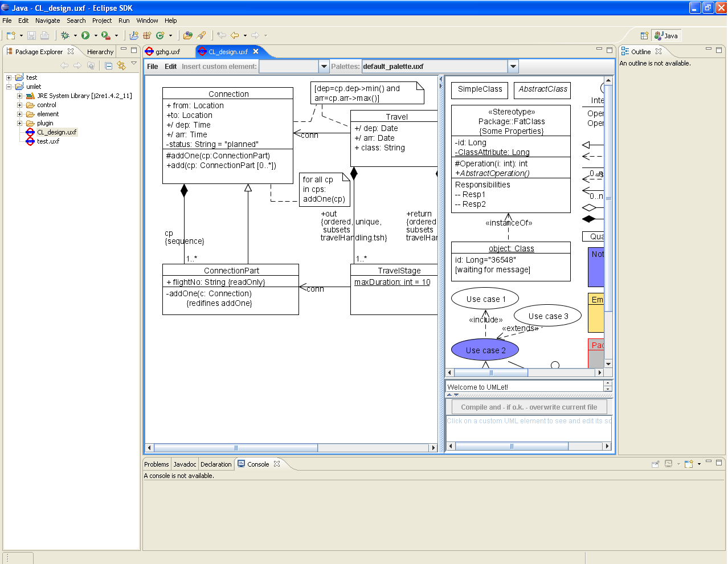Open the Declaration tab
This screenshot has width=728, height=564.
coord(216,464)
